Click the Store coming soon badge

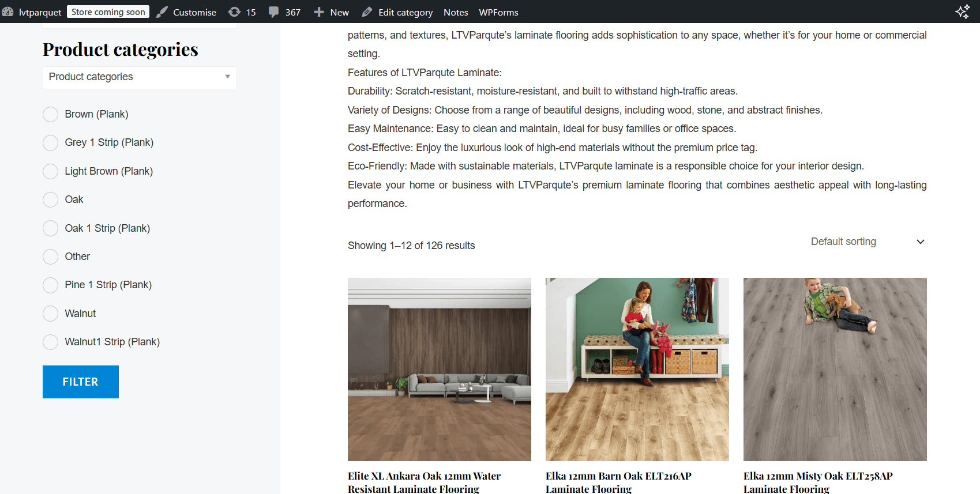pos(108,12)
